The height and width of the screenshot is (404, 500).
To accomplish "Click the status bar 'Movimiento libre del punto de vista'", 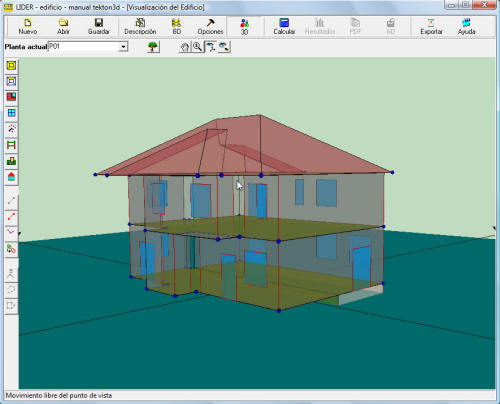I will click(x=59, y=396).
